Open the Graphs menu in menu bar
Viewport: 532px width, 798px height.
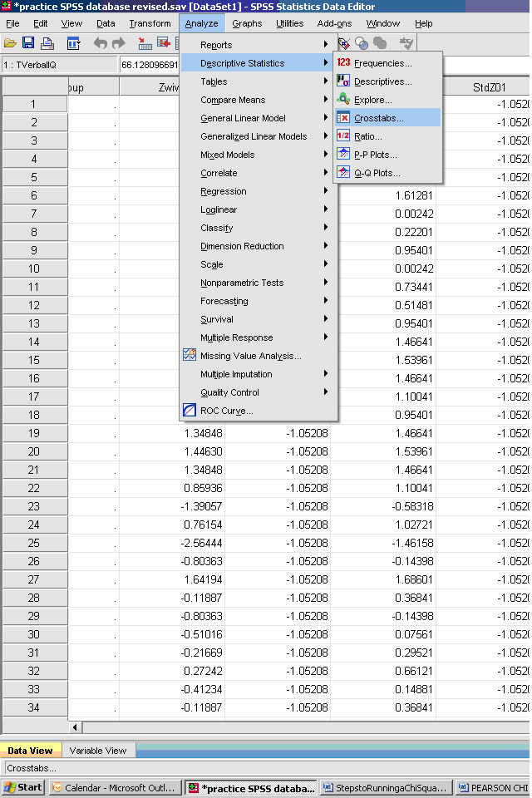click(x=247, y=23)
